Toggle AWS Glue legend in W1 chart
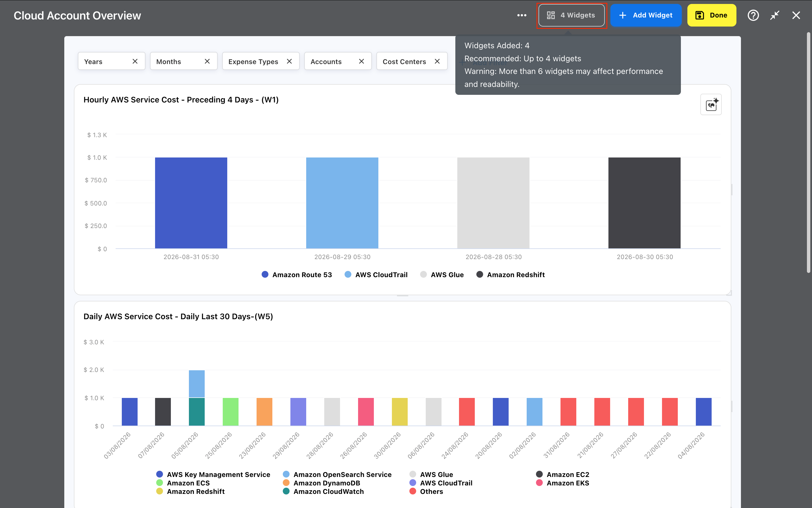The image size is (812, 508). click(x=442, y=275)
